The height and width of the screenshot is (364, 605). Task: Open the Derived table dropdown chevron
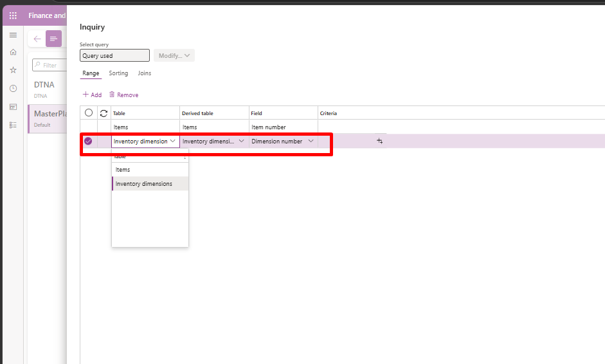[242, 141]
